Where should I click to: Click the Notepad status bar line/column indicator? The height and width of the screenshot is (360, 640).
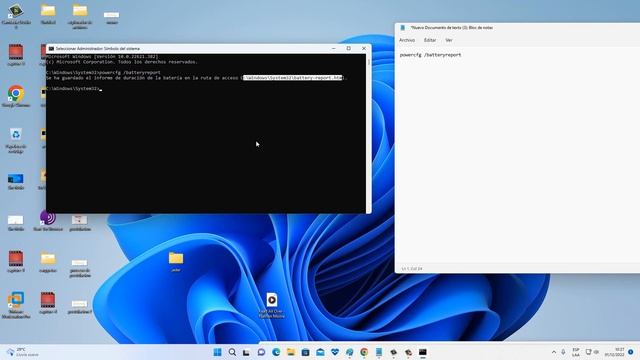pyautogui.click(x=412, y=269)
